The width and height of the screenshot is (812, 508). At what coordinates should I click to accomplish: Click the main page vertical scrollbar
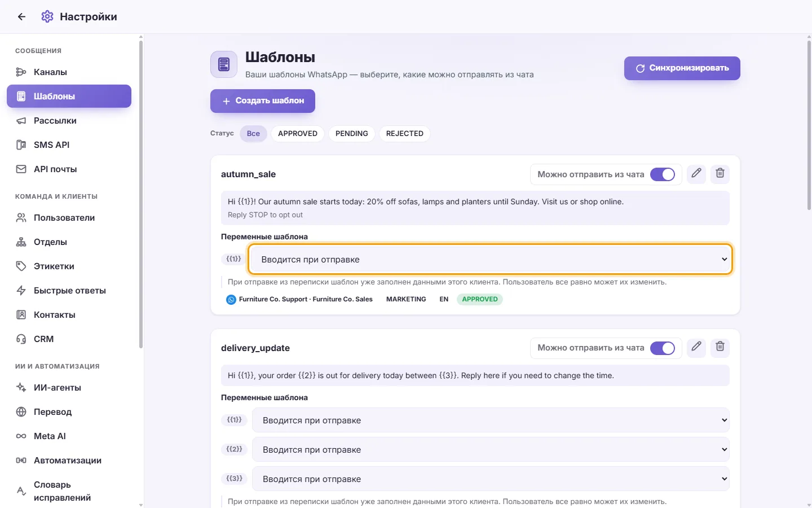click(809, 124)
